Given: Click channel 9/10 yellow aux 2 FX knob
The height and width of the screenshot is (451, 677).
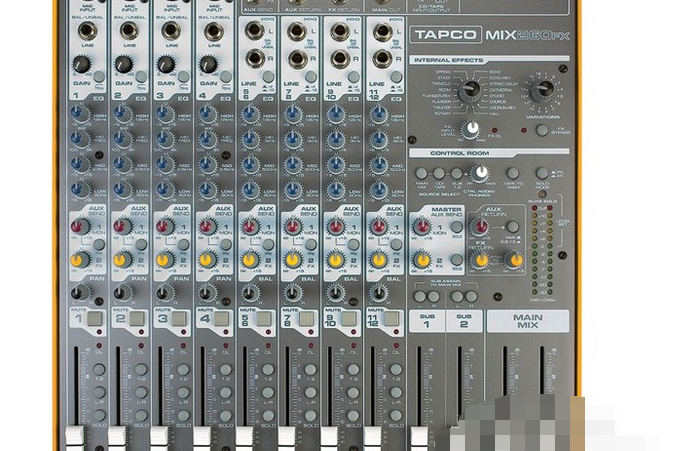Looking at the screenshot, I should pyautogui.click(x=335, y=260).
